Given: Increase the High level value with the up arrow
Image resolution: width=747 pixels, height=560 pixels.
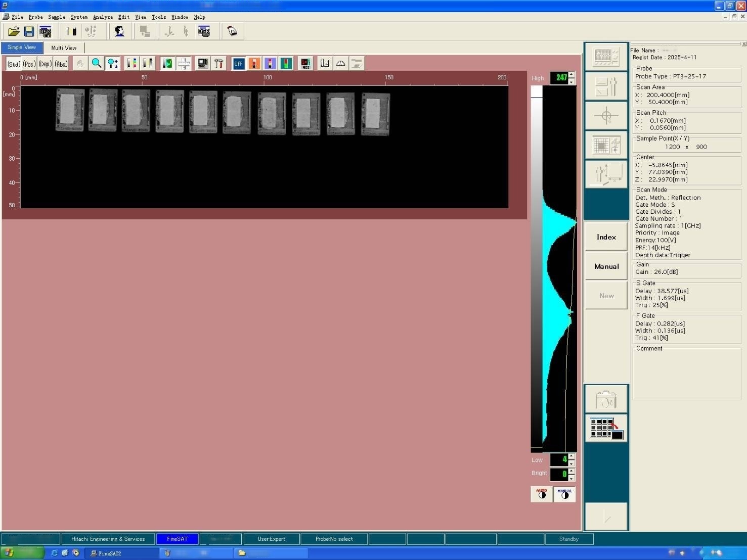Looking at the screenshot, I should (572, 75).
